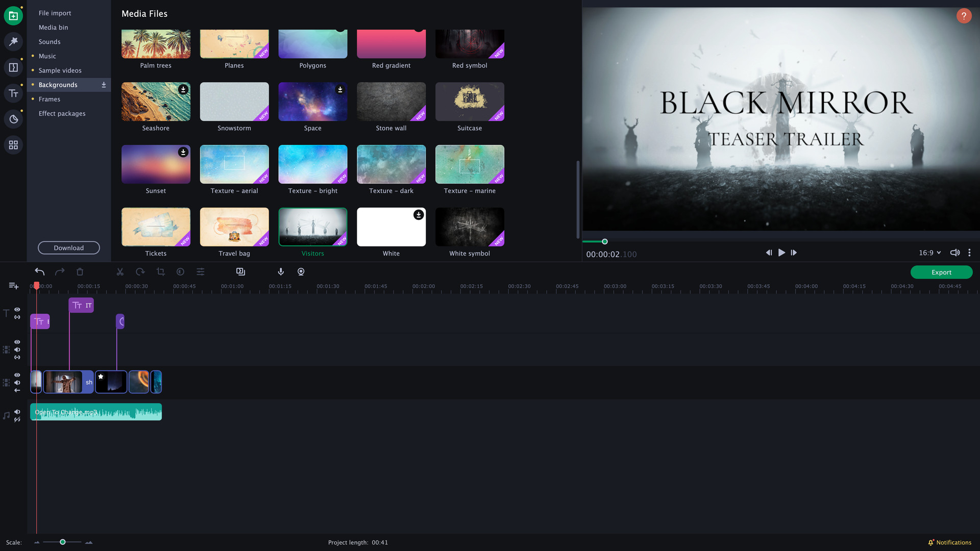The image size is (980, 551).
Task: Select the Sample videos category
Action: point(60,70)
